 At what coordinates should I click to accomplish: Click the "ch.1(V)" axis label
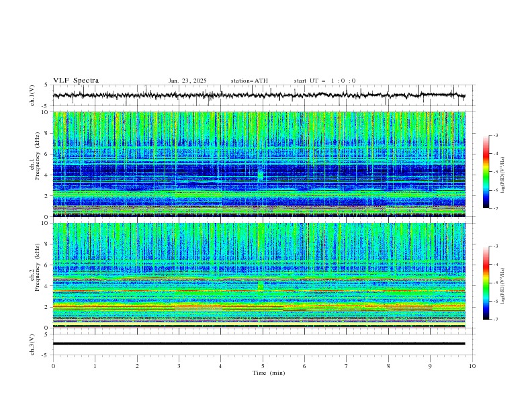(32, 95)
